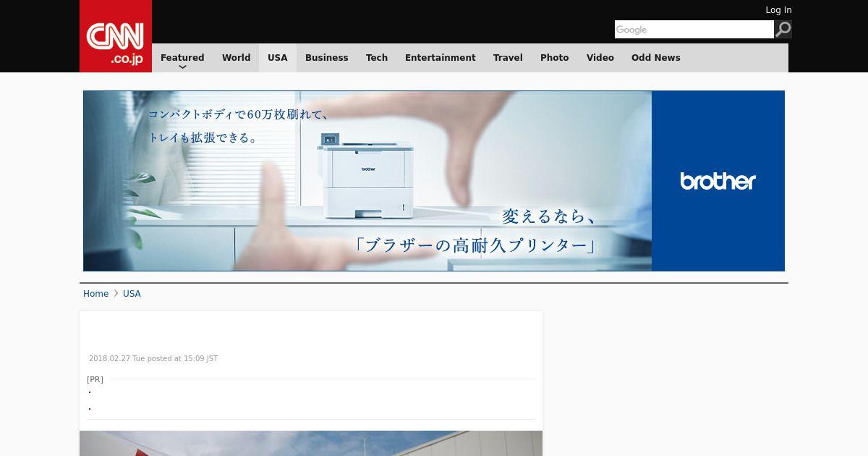Click the article photo below the PR box
Image resolution: width=868 pixels, height=456 pixels.
(311, 444)
